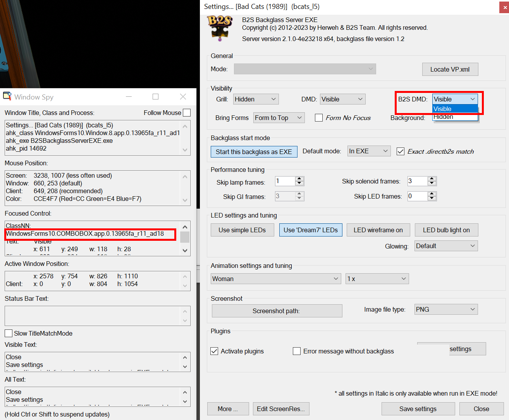This screenshot has height=420, width=509.
Task: Click the Window Spy title bar icon
Action: [7, 96]
